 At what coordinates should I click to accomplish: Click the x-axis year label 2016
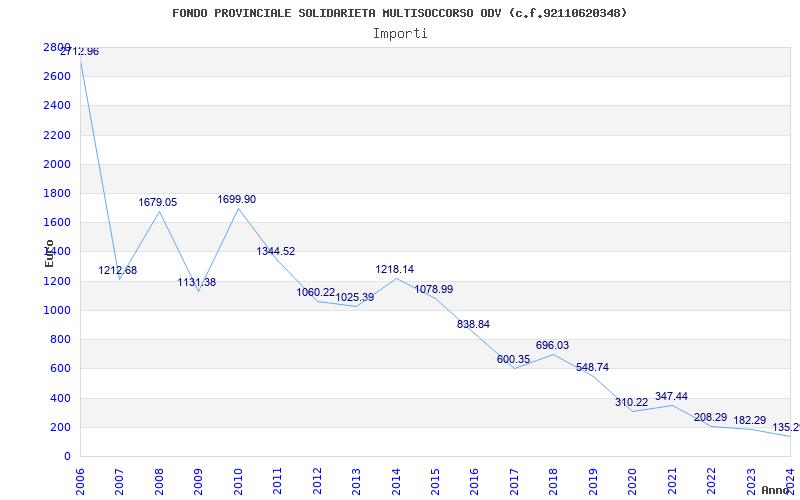tap(474, 482)
